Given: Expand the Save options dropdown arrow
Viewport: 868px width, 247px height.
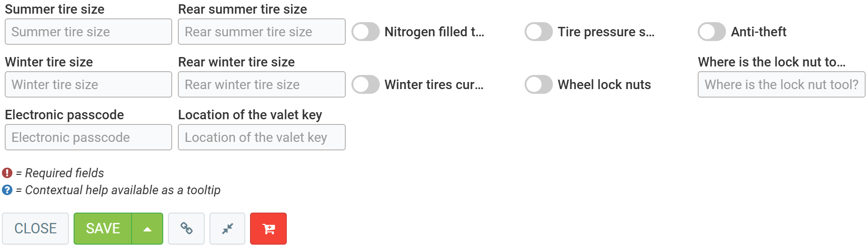Looking at the screenshot, I should pos(147,229).
